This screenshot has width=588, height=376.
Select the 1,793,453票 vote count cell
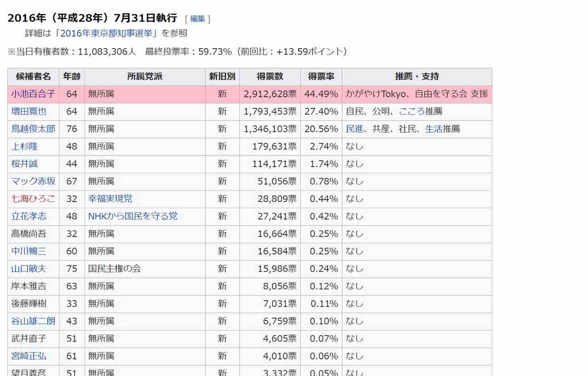pyautogui.click(x=270, y=112)
